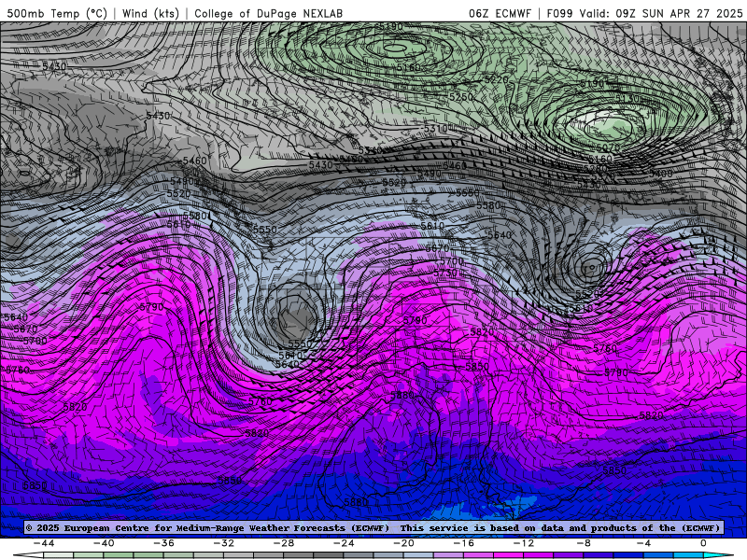Select the -8 colorbar label
The height and width of the screenshot is (560, 747).
pyautogui.click(x=585, y=543)
